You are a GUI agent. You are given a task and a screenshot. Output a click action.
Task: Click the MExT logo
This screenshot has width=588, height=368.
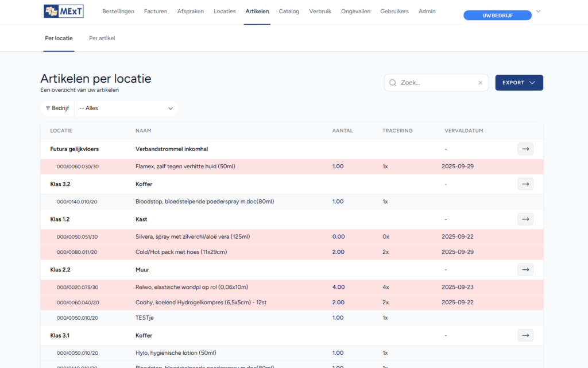[x=63, y=11]
